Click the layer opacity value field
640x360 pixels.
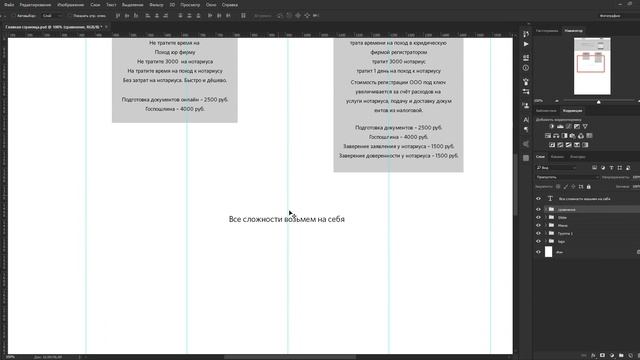tap(636, 177)
